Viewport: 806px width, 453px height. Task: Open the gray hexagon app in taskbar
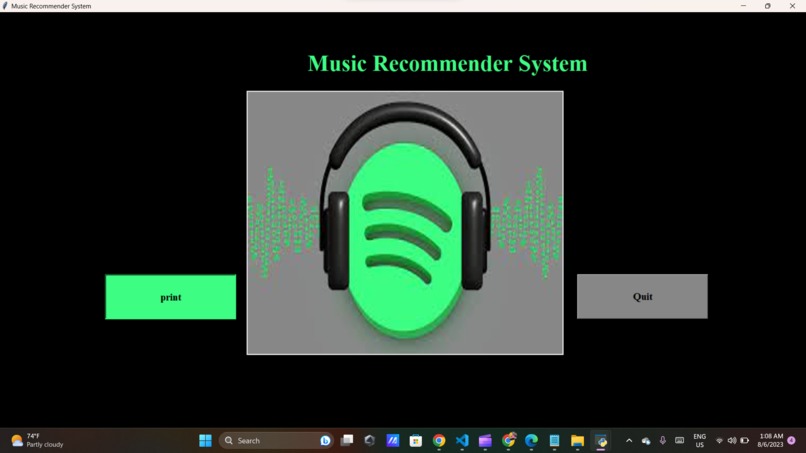pos(370,441)
